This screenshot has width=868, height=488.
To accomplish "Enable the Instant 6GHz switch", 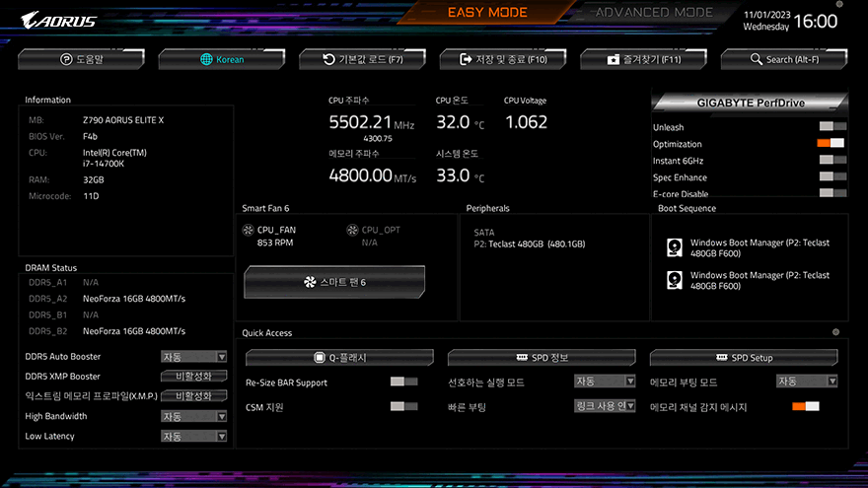I will [832, 160].
